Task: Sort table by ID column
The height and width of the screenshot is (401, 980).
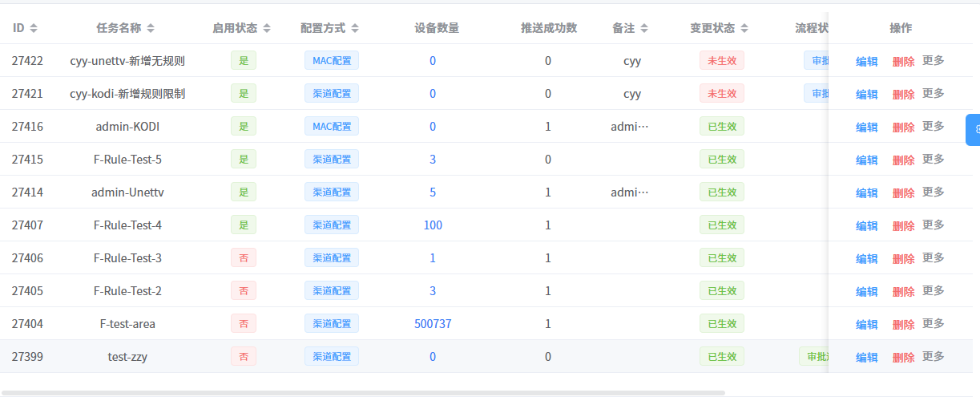Action: tap(33, 28)
